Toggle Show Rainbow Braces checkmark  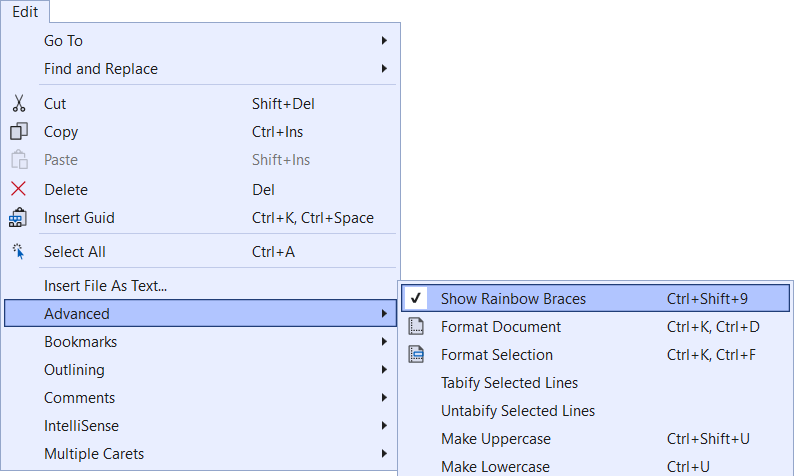click(418, 299)
